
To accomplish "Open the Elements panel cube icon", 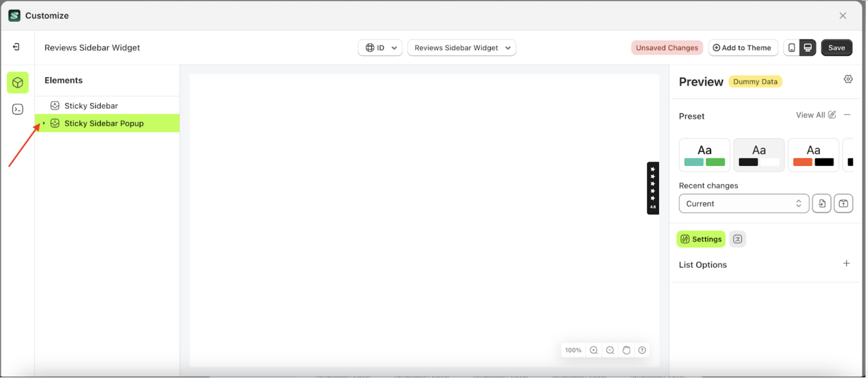I will tap(17, 83).
